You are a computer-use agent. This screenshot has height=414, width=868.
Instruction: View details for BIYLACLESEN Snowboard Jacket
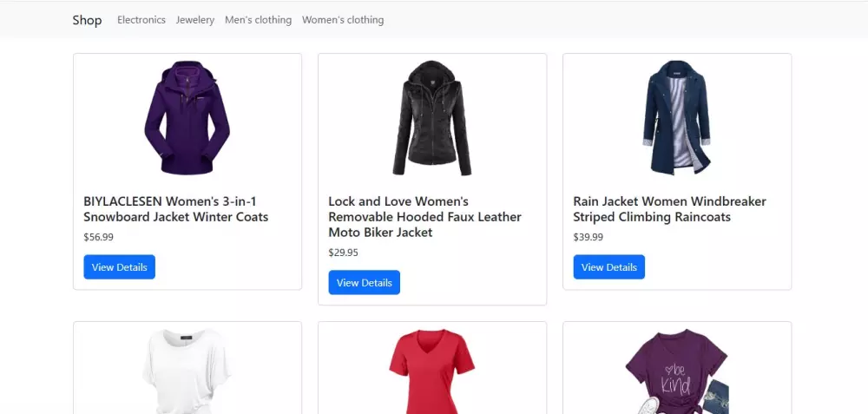[x=119, y=267]
